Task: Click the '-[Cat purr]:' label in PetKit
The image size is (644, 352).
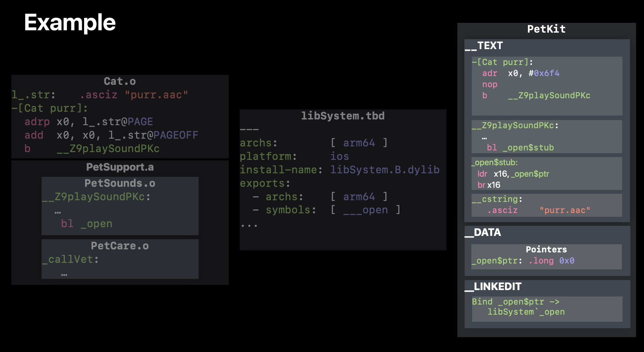Action: (502, 62)
